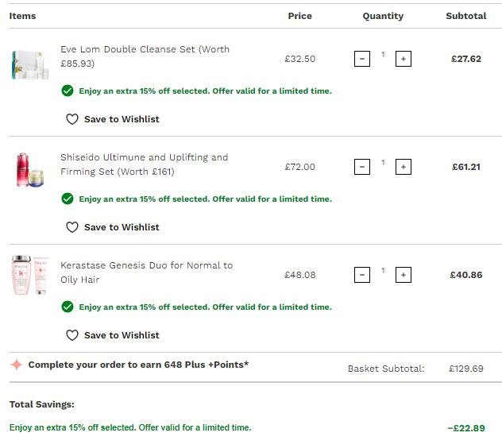
Task: Open Kerastase Genesis Duo product link
Action: click(x=146, y=272)
